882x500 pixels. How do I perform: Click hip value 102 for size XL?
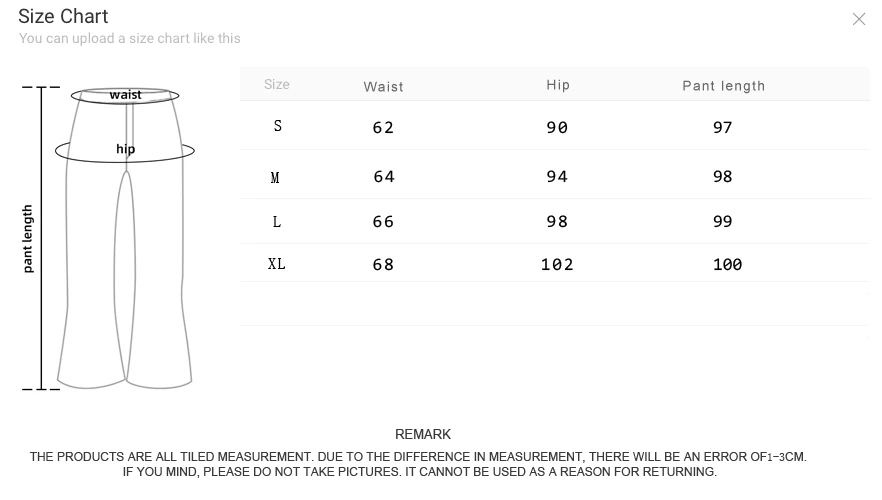coord(557,264)
